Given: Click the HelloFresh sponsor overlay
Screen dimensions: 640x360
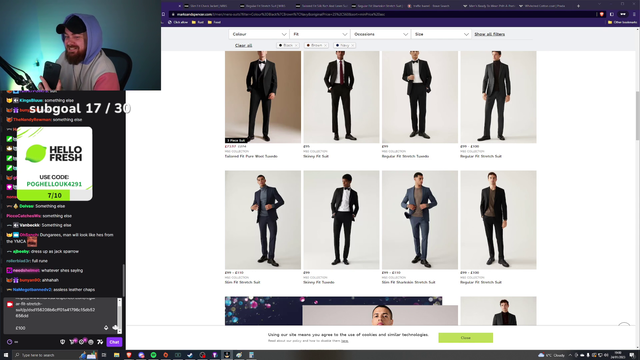Looking at the screenshot, I should [x=54, y=164].
